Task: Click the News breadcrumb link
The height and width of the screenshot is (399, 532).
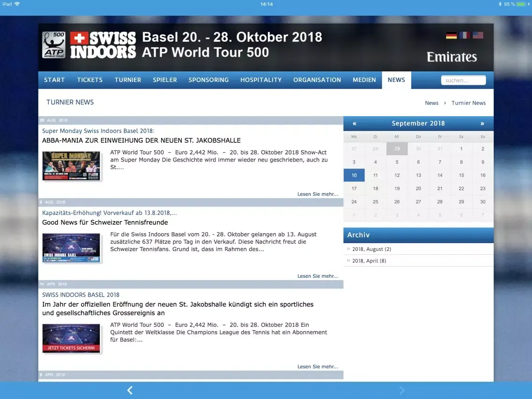Action: [431, 103]
